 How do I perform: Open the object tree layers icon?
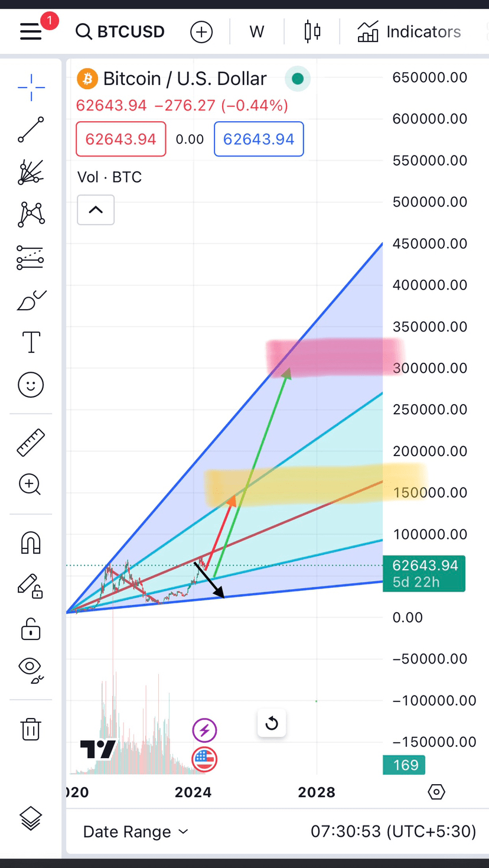[31, 818]
